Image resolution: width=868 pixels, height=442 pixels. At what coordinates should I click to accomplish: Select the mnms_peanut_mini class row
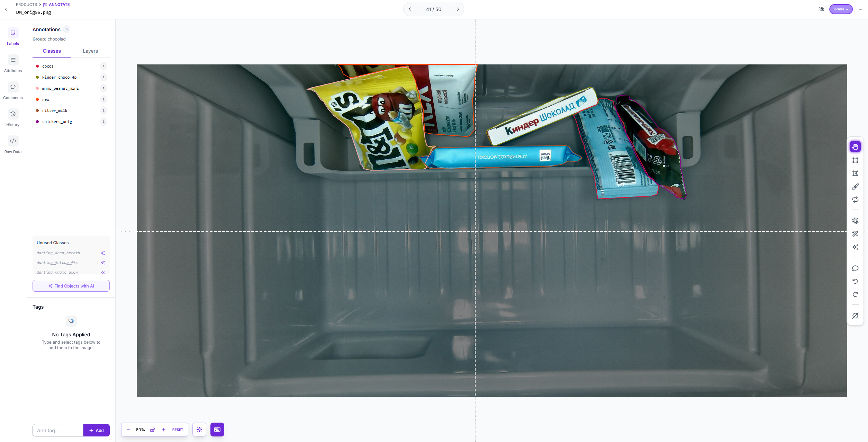click(71, 88)
